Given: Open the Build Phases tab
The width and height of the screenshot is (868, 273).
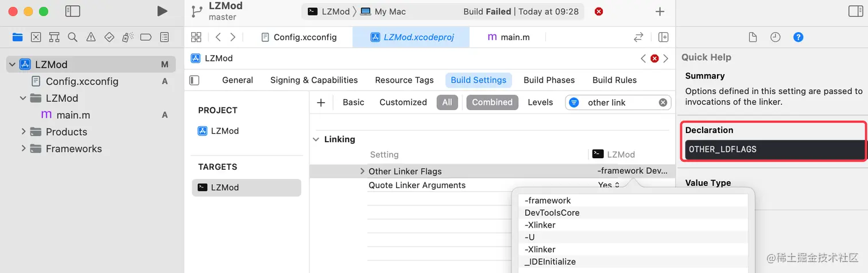Looking at the screenshot, I should (549, 80).
